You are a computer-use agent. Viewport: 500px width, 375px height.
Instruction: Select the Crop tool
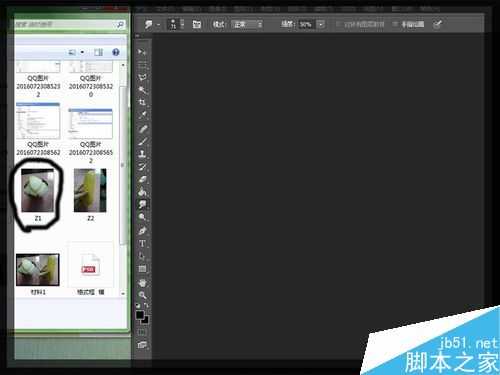pyautogui.click(x=142, y=102)
